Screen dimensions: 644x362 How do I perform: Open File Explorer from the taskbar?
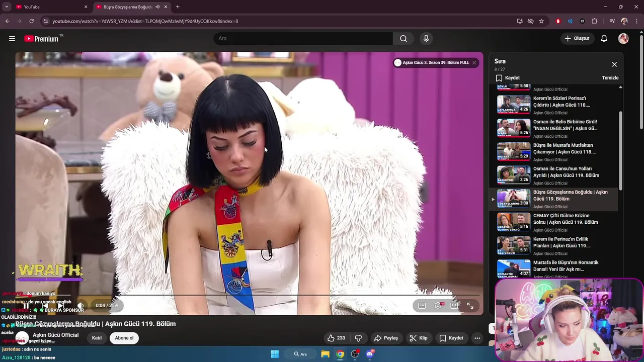(x=326, y=354)
